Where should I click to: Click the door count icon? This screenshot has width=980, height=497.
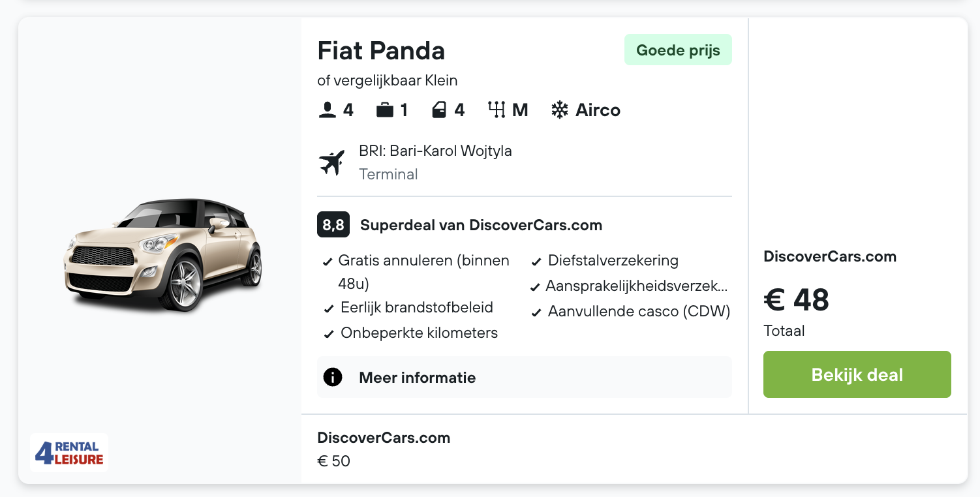(439, 110)
